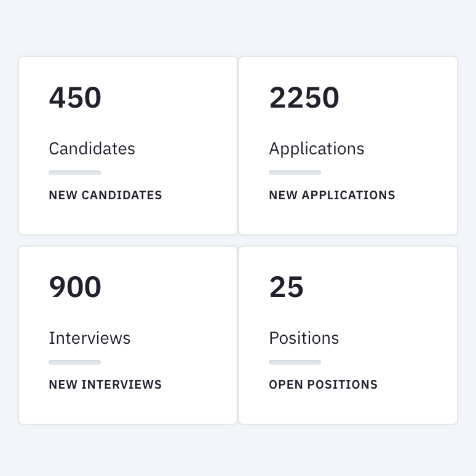Select the OPEN POSITIONS caption
This screenshot has height=476, width=476.
pos(323,385)
